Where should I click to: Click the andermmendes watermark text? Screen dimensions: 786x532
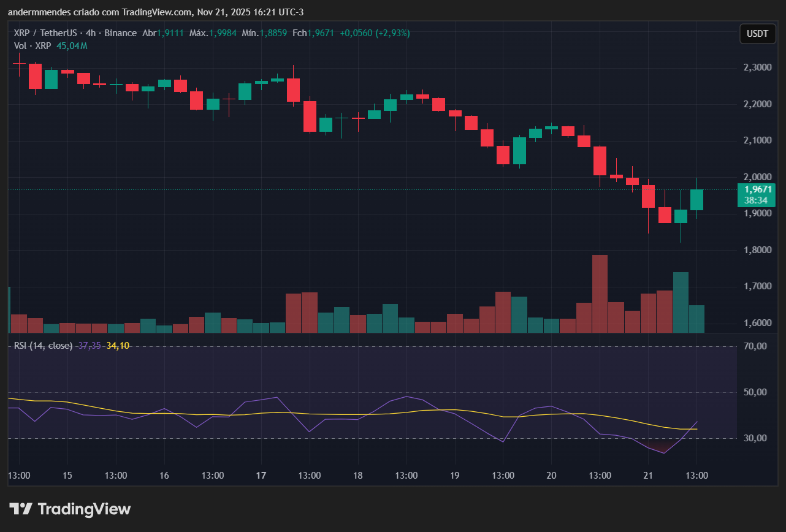[39, 12]
